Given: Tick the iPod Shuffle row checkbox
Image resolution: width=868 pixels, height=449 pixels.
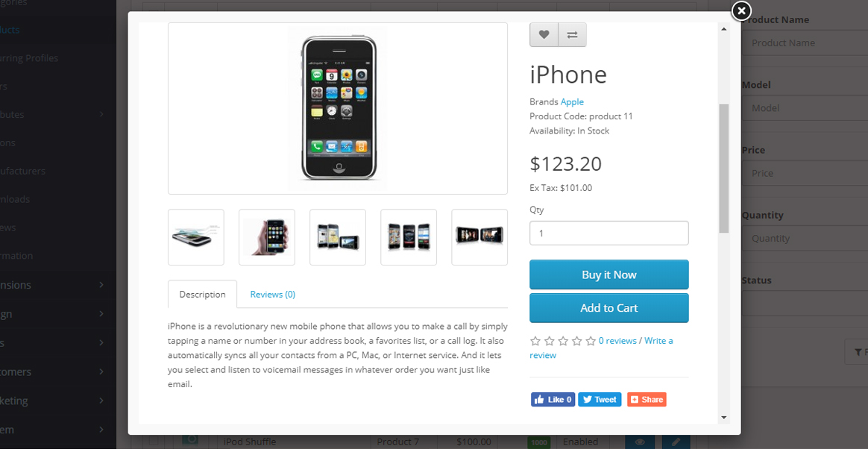Looking at the screenshot, I should tap(154, 442).
